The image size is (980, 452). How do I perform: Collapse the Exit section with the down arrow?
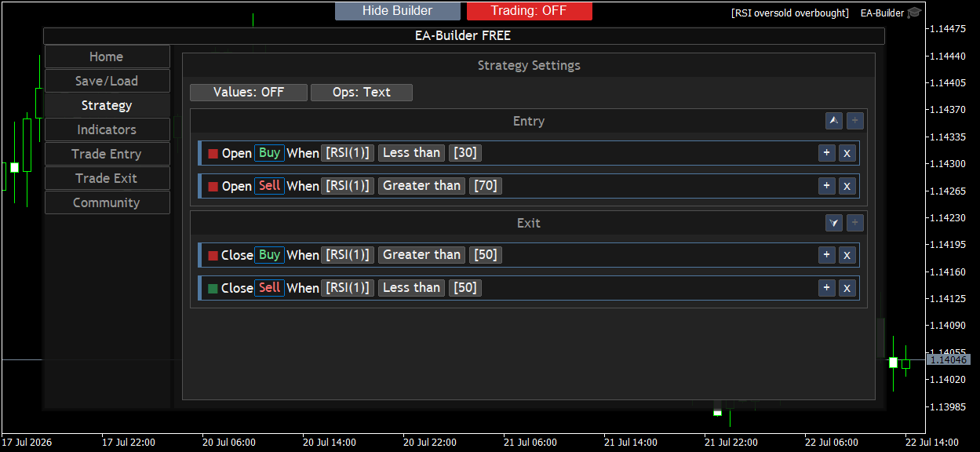pos(834,223)
